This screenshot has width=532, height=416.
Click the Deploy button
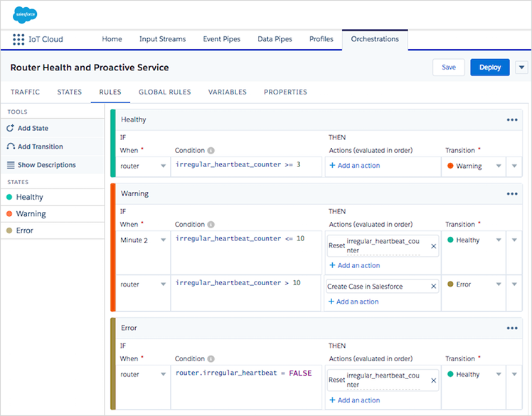pyautogui.click(x=490, y=67)
